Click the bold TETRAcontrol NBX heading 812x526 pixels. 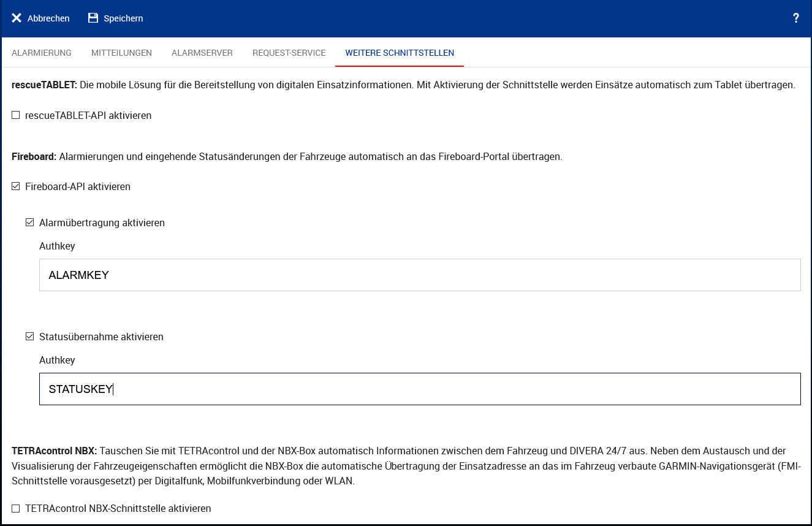point(54,451)
